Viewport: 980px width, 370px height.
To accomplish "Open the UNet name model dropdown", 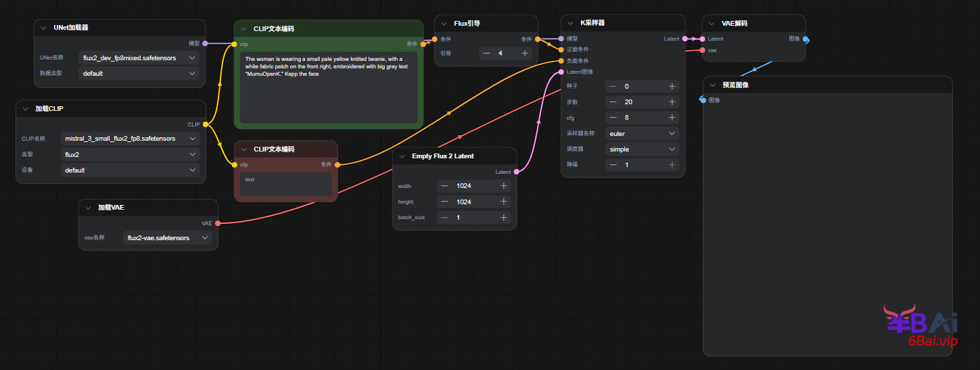I will point(139,58).
